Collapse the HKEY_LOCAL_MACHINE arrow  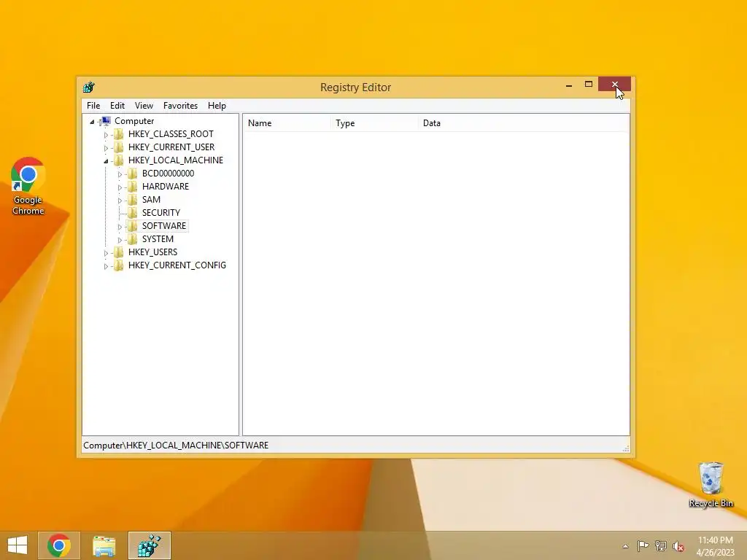(107, 161)
